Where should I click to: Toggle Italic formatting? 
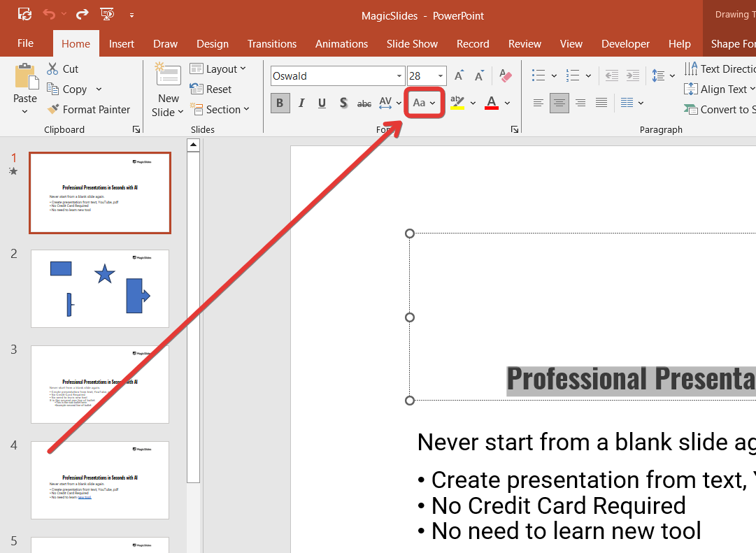pos(301,103)
